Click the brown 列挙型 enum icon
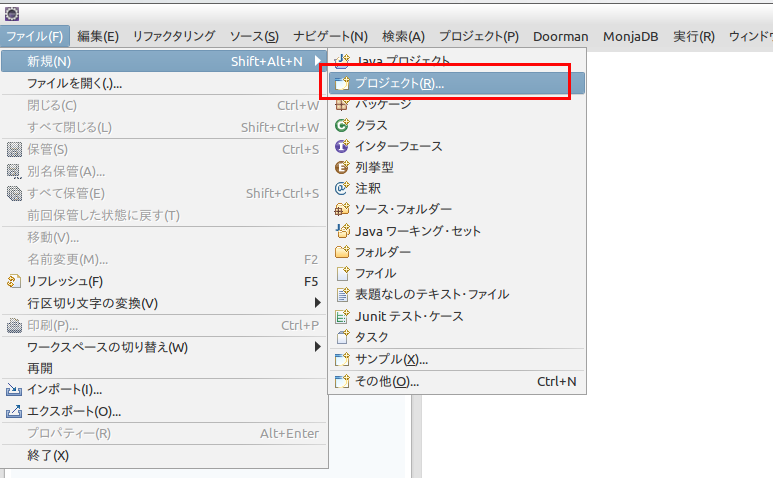Viewport: 773px width, 478px height. [x=342, y=168]
